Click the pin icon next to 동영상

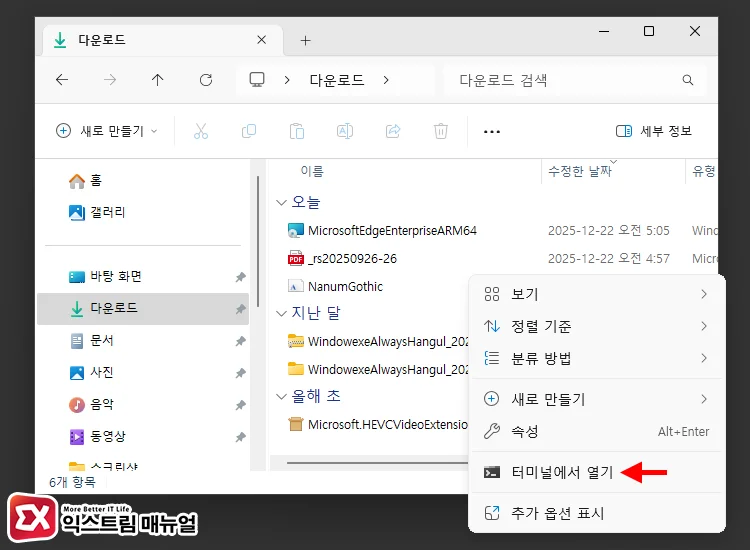tap(241, 437)
